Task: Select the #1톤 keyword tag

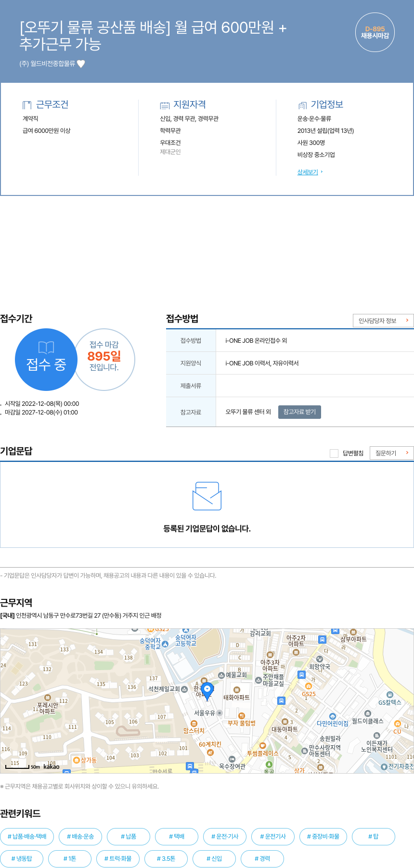Action: tap(70, 858)
